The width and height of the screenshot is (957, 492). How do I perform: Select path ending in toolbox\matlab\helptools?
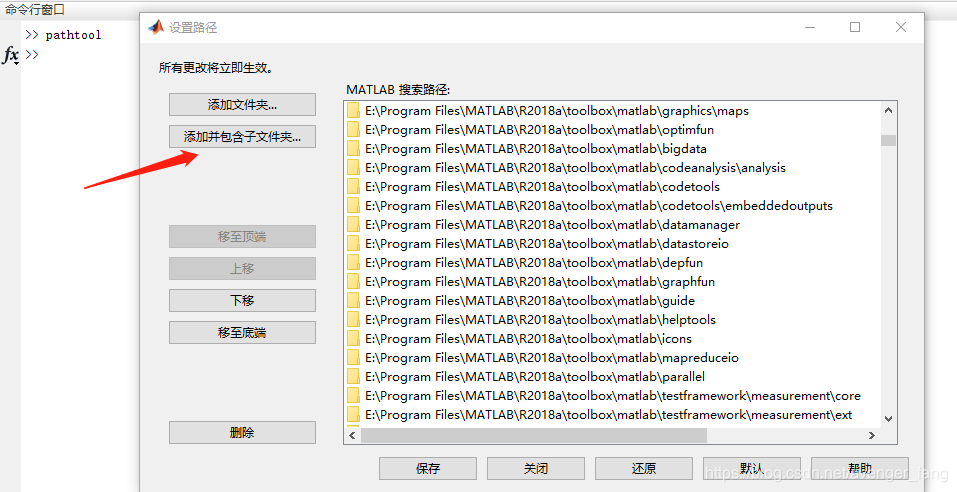540,319
